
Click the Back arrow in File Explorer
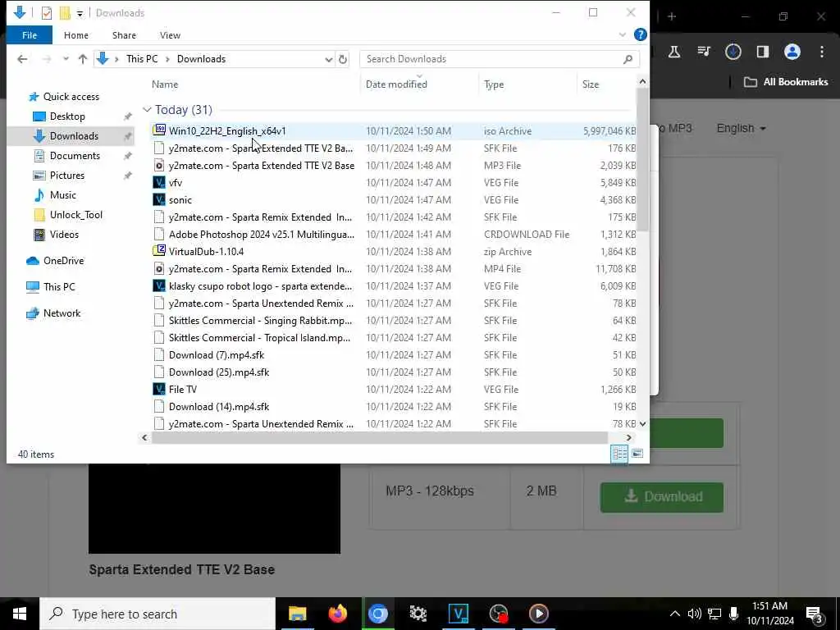(x=22, y=59)
